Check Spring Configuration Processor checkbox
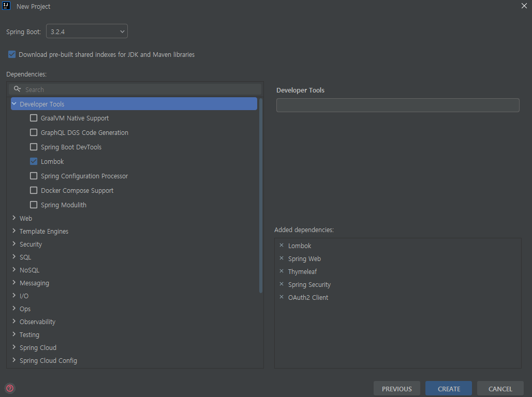532x397 pixels. [34, 176]
